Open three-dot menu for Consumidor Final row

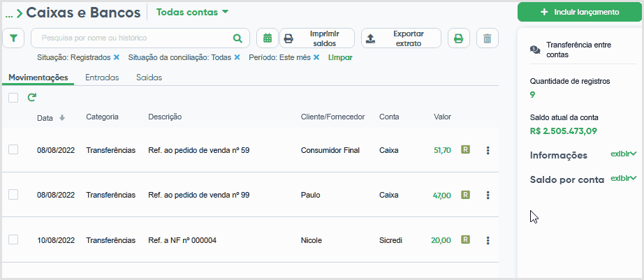point(488,150)
